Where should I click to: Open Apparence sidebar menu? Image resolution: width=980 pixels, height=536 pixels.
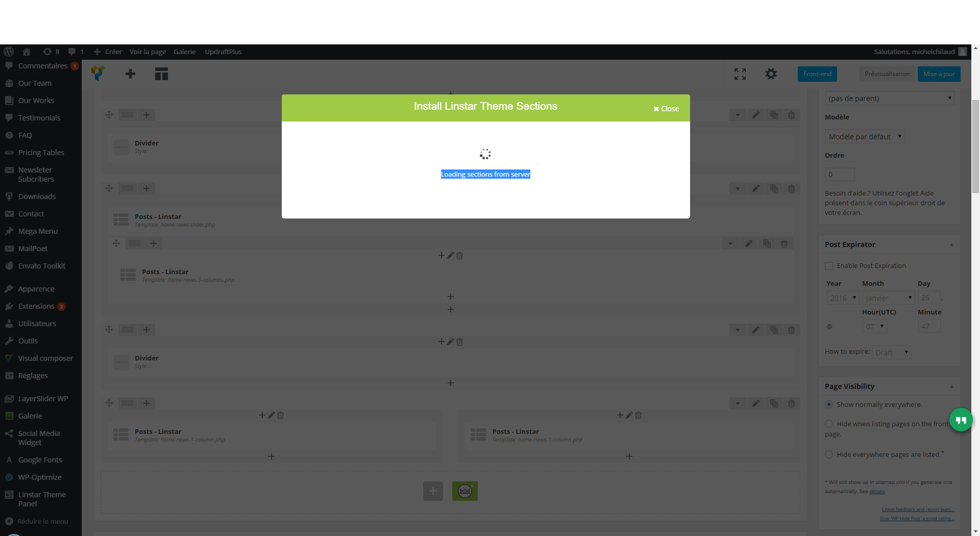(x=36, y=289)
